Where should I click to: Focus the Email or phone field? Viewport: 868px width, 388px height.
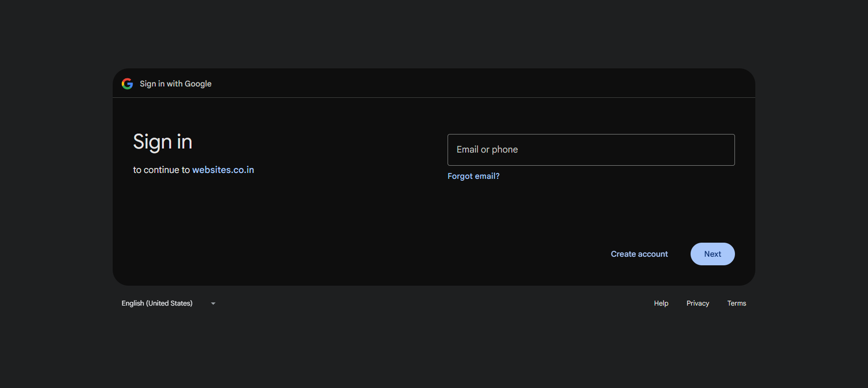coord(591,150)
